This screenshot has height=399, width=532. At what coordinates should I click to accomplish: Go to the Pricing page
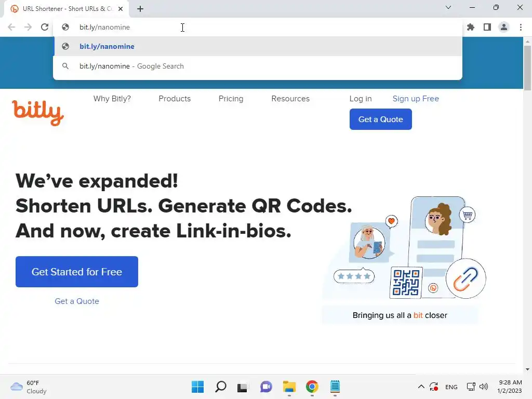(231, 99)
